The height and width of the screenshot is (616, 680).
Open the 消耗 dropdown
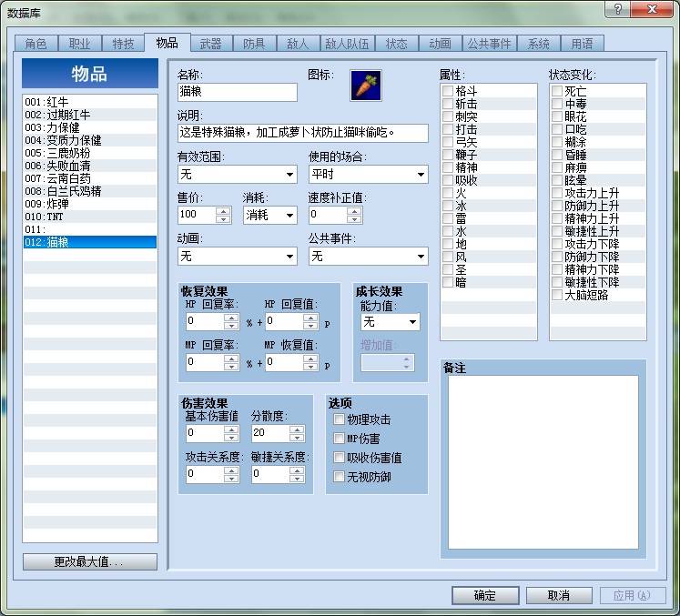click(x=269, y=215)
